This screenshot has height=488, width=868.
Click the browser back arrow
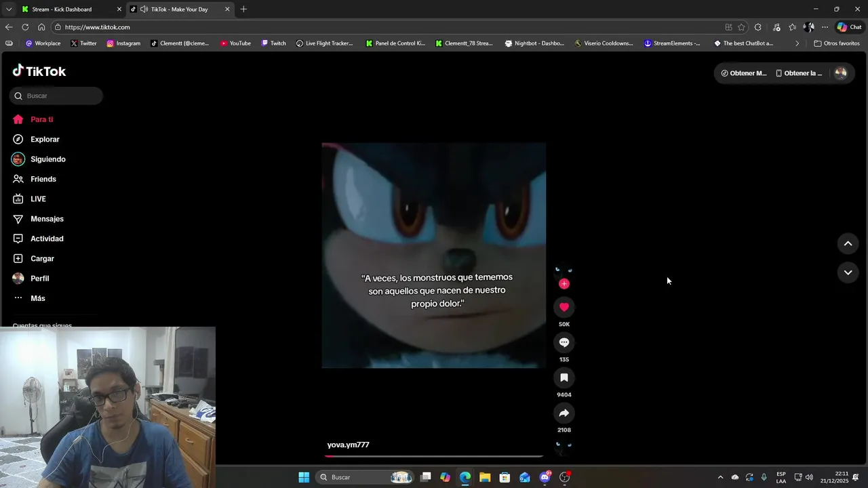9,27
